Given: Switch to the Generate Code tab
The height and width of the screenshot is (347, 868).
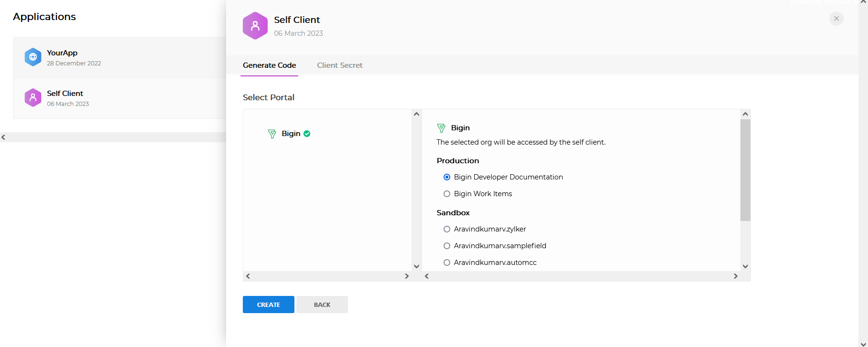Looking at the screenshot, I should [x=269, y=65].
